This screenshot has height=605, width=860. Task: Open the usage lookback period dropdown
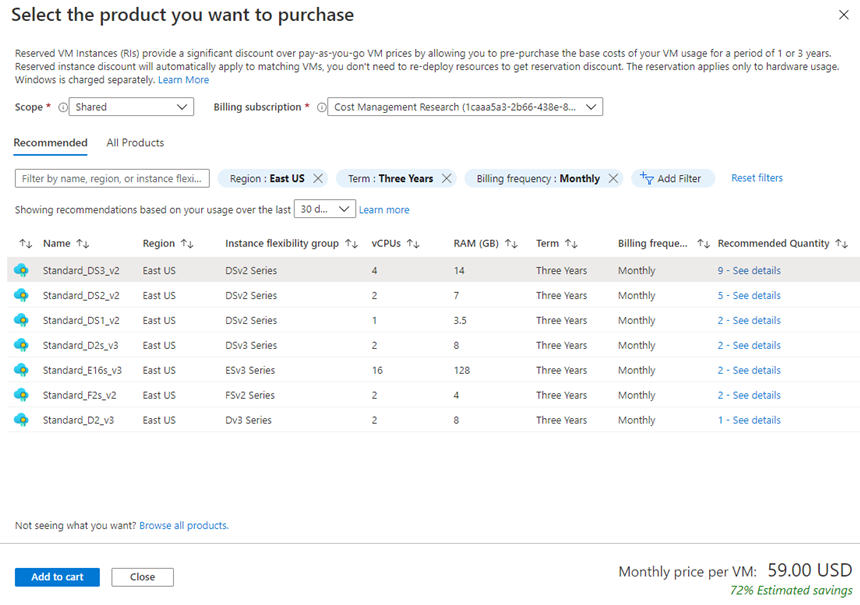325,209
